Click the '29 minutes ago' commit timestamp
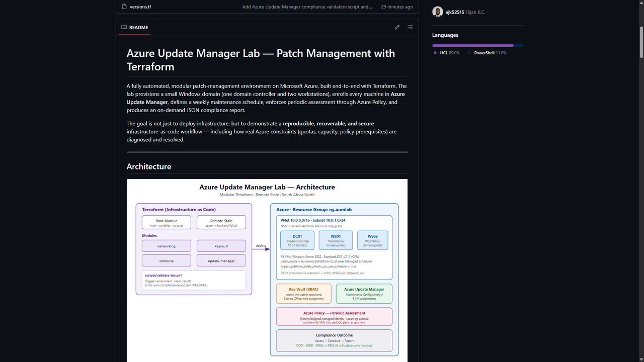The image size is (644, 362). 397,7
